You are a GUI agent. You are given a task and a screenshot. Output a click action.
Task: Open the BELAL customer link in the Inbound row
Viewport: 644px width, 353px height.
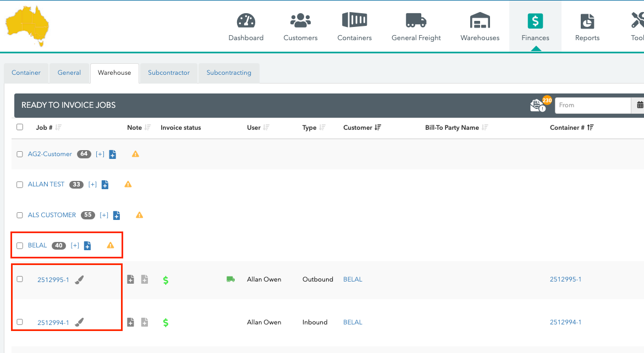click(353, 322)
